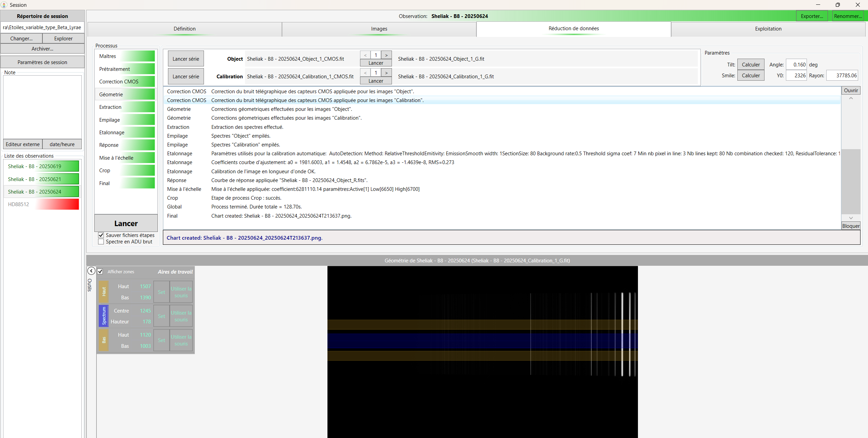Click the Spectrum zone blue label
868x438 pixels.
104,316
